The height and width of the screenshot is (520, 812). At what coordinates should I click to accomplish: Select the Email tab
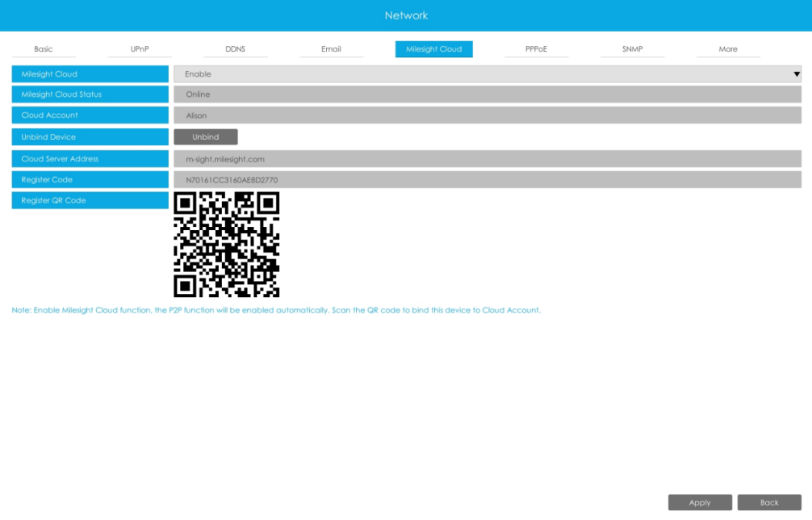pyautogui.click(x=331, y=49)
